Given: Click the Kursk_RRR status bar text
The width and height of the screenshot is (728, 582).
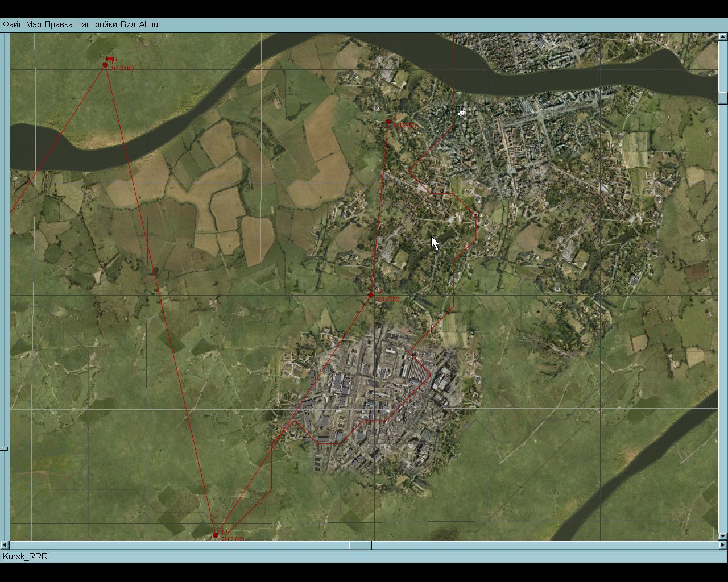Looking at the screenshot, I should click(x=25, y=556).
